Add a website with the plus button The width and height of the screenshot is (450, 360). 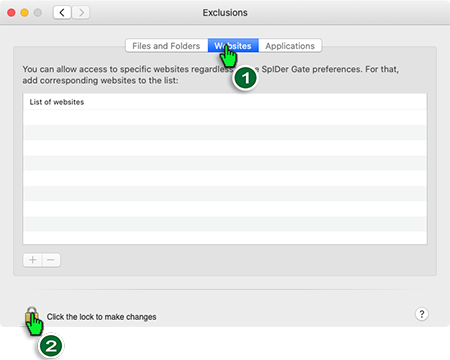(32, 260)
